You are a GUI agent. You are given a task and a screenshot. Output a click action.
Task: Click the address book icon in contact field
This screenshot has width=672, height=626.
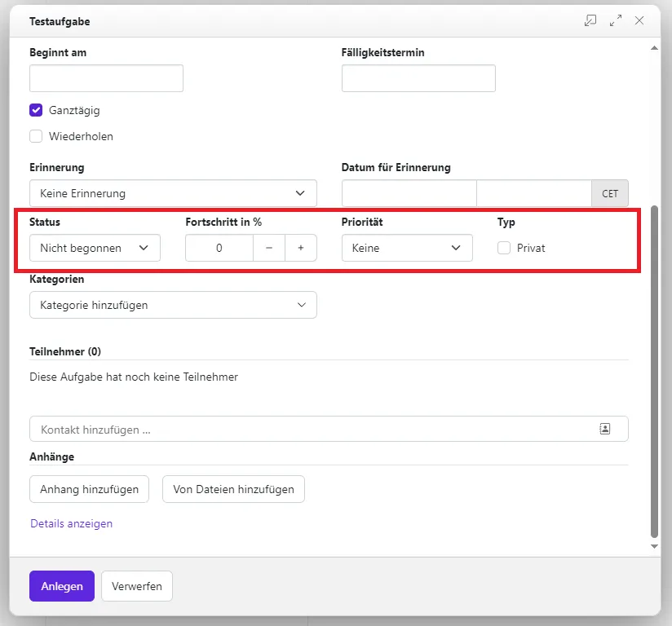pos(604,429)
